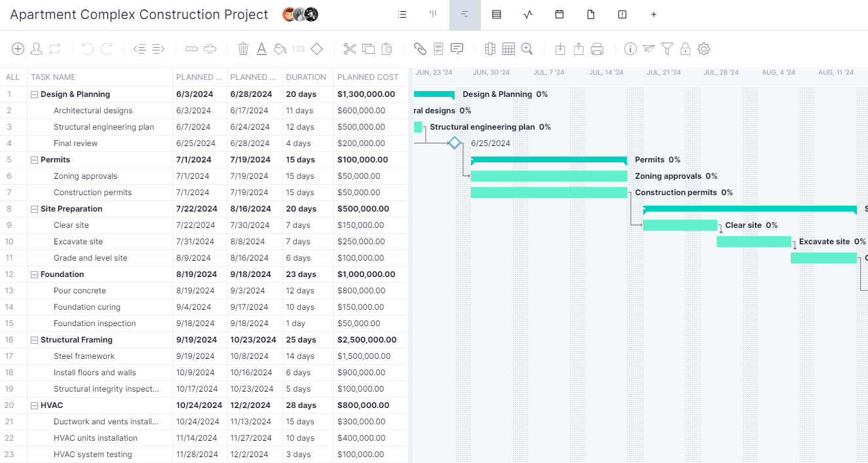
Task: Click the link tasks chain icon
Action: click(x=191, y=48)
